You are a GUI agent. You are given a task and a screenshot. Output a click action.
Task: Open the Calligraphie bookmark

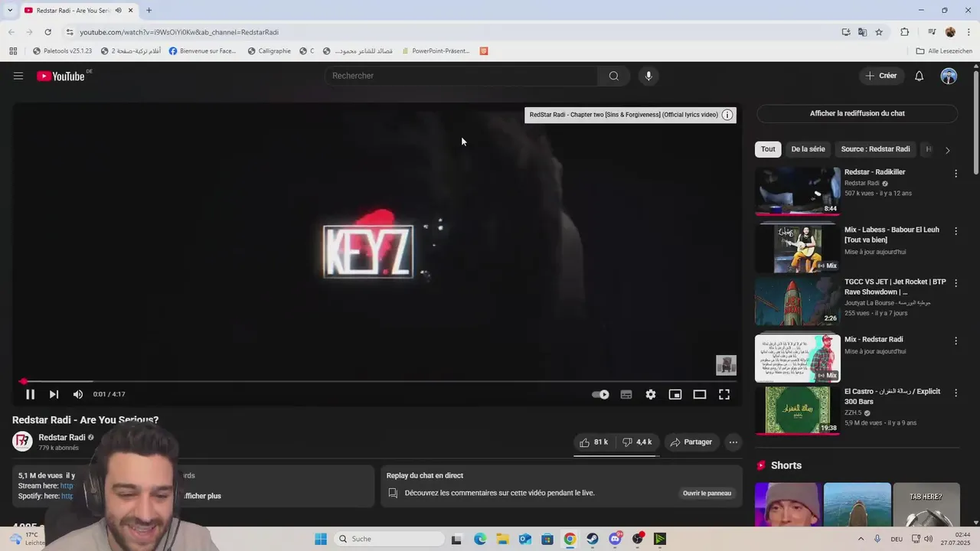coord(269,51)
